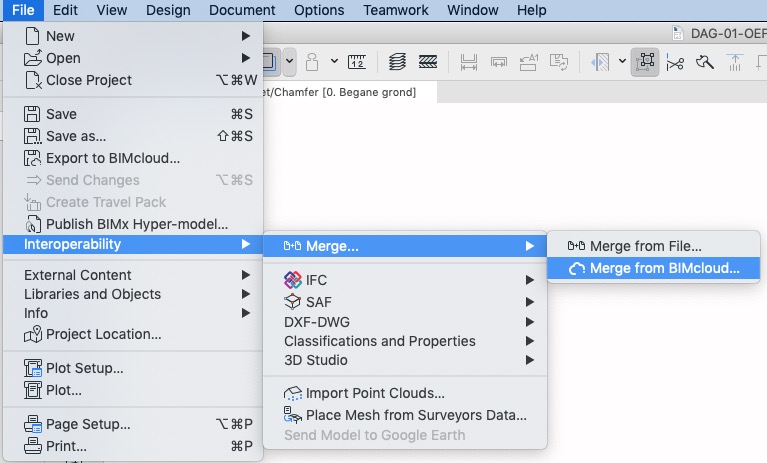767x463 pixels.
Task: Click the Plot Setup icon
Action: (33, 368)
